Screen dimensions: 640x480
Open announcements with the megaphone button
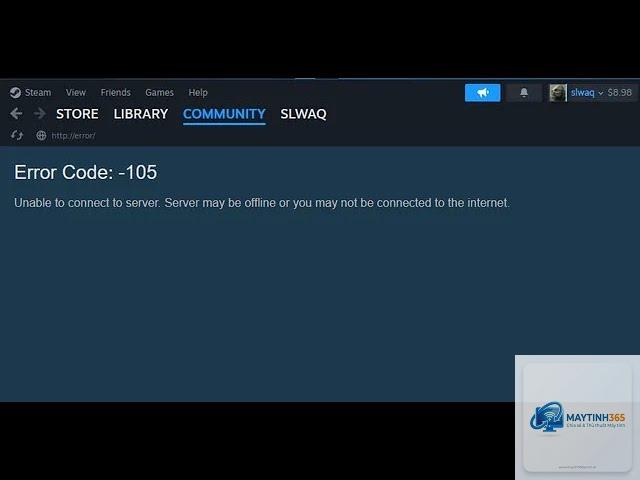click(482, 93)
